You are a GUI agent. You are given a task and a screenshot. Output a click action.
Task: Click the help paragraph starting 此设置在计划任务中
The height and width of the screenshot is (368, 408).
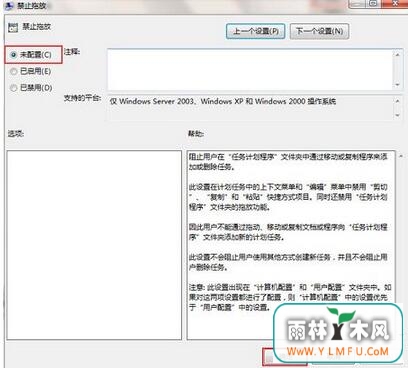(288, 197)
